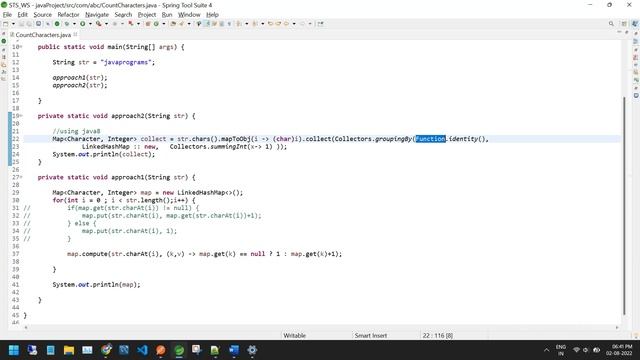Open the Run menu
The width and height of the screenshot is (640, 360).
click(167, 15)
